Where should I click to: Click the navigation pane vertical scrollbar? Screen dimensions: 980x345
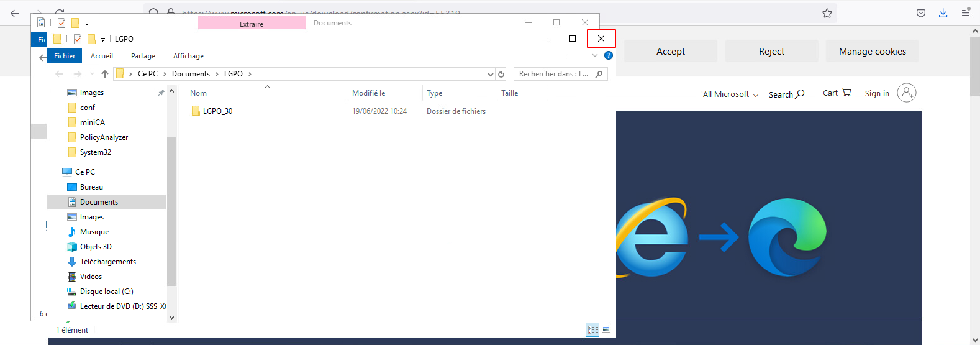pos(171,211)
